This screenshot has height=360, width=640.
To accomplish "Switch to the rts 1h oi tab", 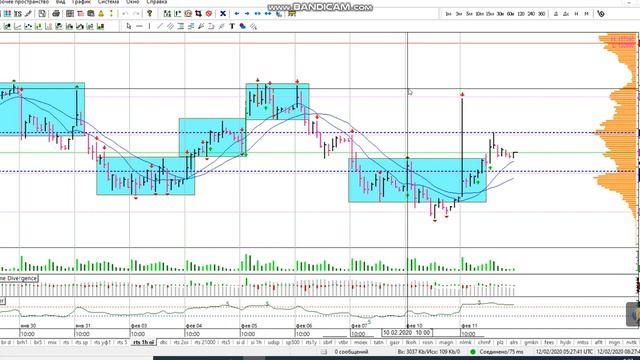I will [143, 342].
